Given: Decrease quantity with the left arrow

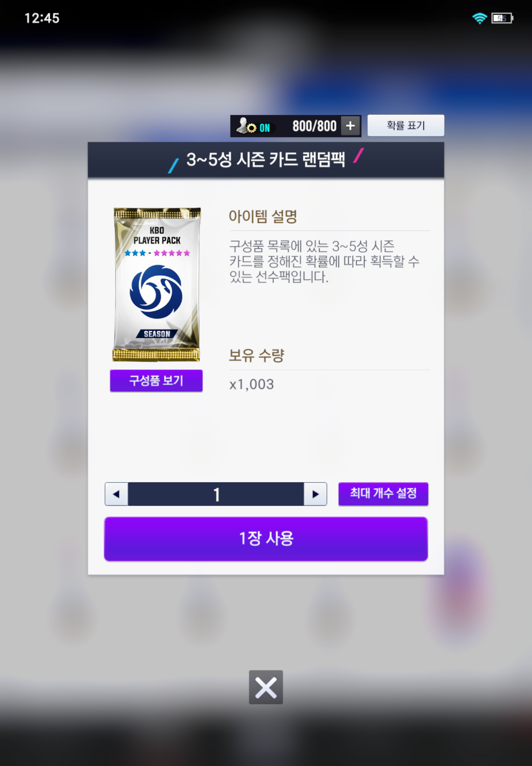Looking at the screenshot, I should point(116,494).
